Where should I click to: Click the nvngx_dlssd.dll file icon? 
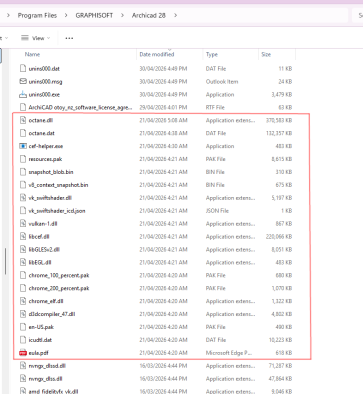tap(23, 366)
